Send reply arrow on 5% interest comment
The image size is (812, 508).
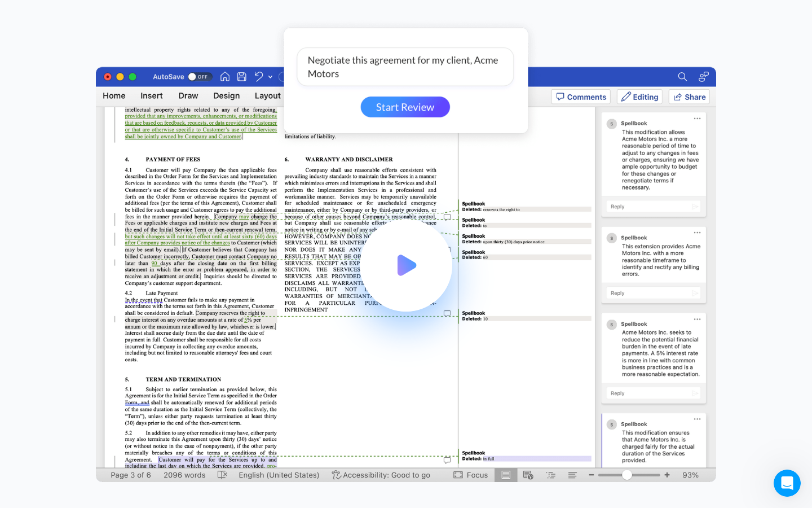(695, 393)
